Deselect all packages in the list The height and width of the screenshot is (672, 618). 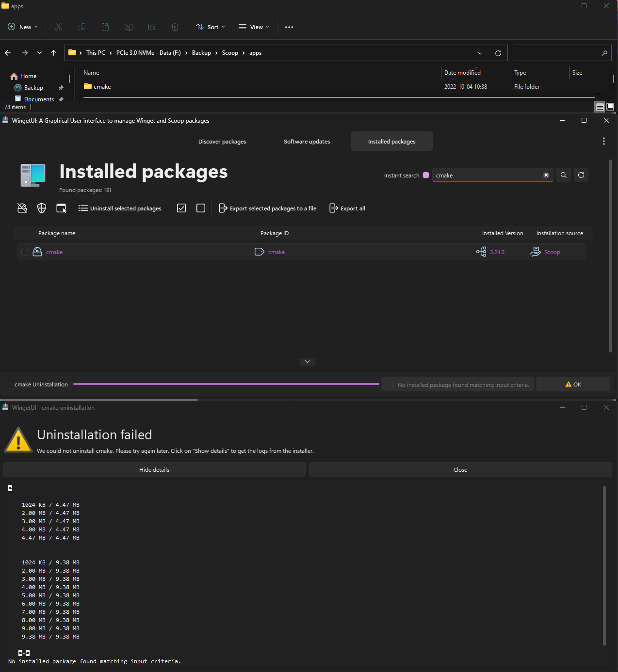click(200, 208)
